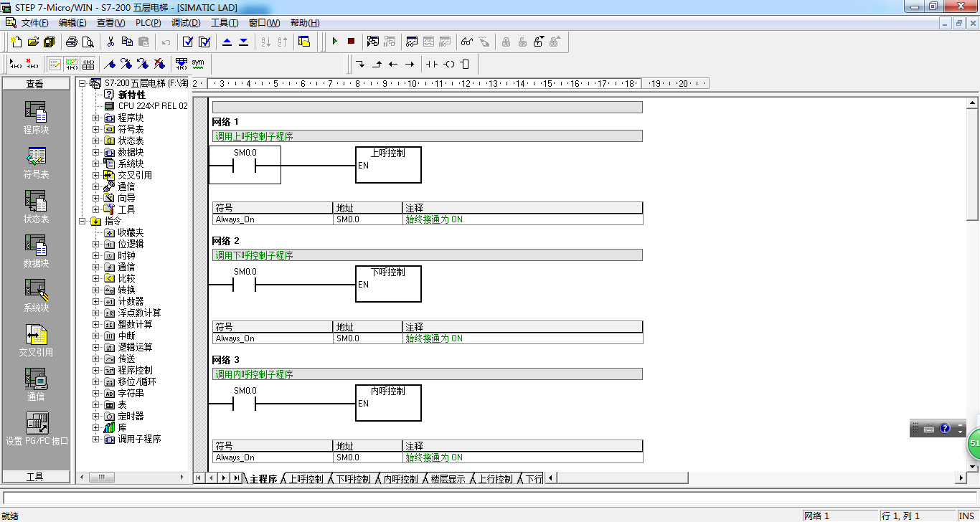980x522 pixels.
Task: Expand the 向导 tree node
Action: tap(96, 198)
